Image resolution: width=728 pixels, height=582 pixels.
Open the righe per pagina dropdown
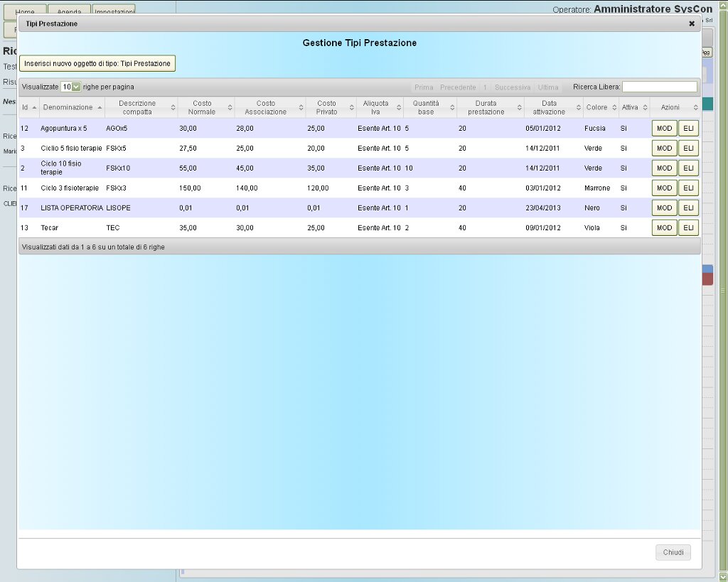click(70, 87)
